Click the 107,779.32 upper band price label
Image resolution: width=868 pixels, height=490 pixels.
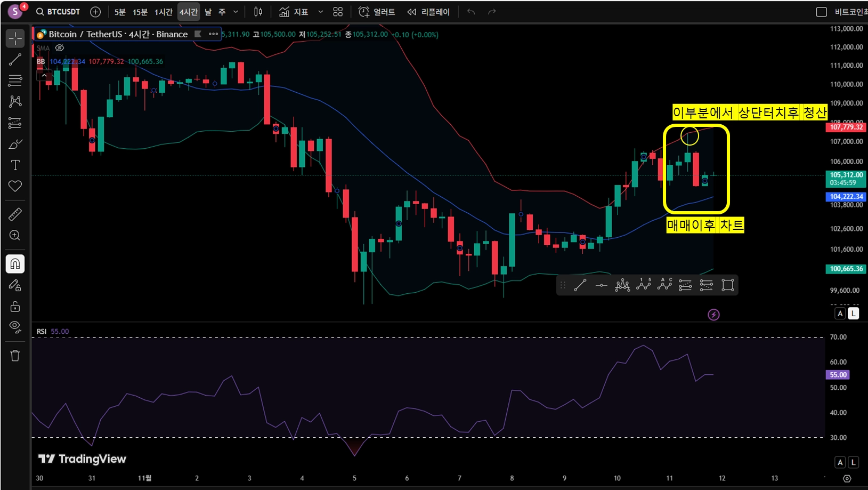[846, 127]
